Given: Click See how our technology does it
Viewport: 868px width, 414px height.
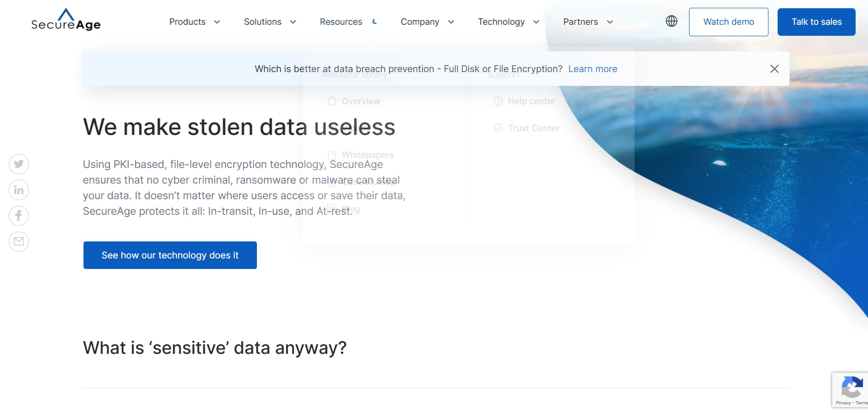Looking at the screenshot, I should pos(170,255).
